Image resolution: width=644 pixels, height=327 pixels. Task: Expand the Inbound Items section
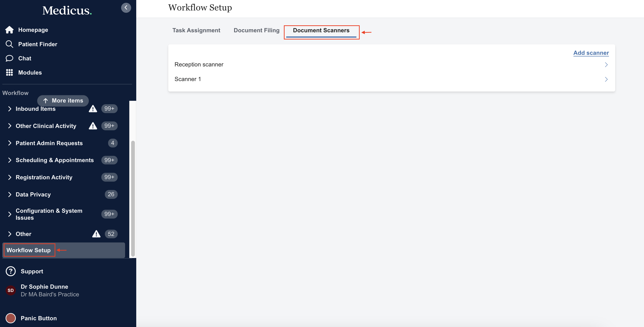tap(10, 109)
